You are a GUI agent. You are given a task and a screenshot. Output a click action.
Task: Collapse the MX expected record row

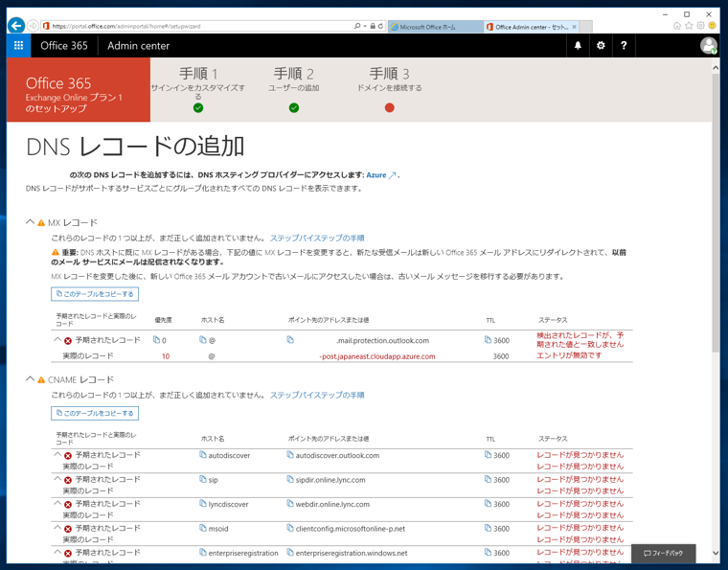click(57, 339)
